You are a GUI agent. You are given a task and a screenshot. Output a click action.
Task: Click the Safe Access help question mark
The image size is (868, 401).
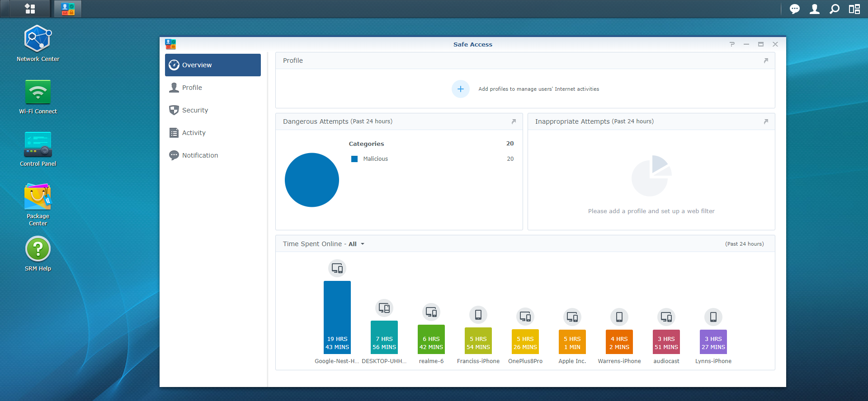[x=732, y=44]
